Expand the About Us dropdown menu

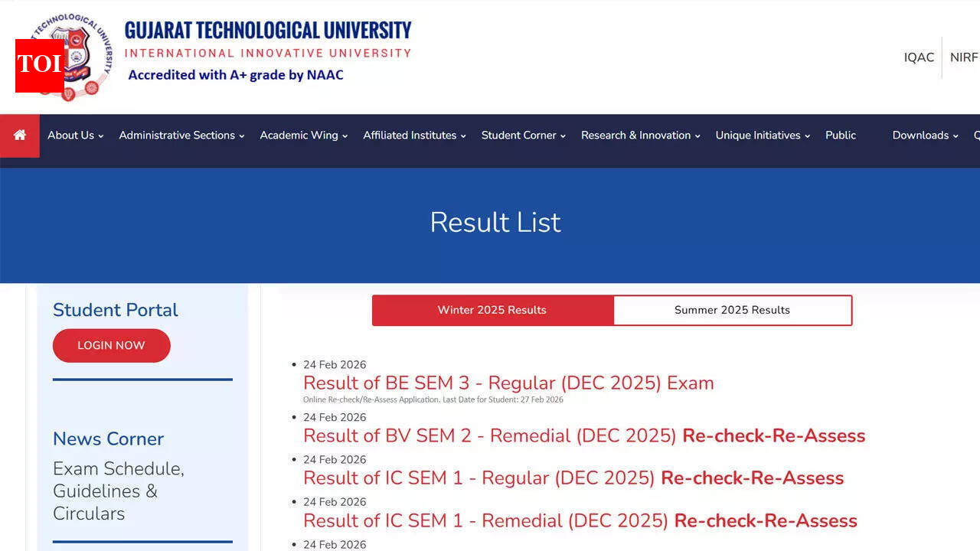click(75, 135)
